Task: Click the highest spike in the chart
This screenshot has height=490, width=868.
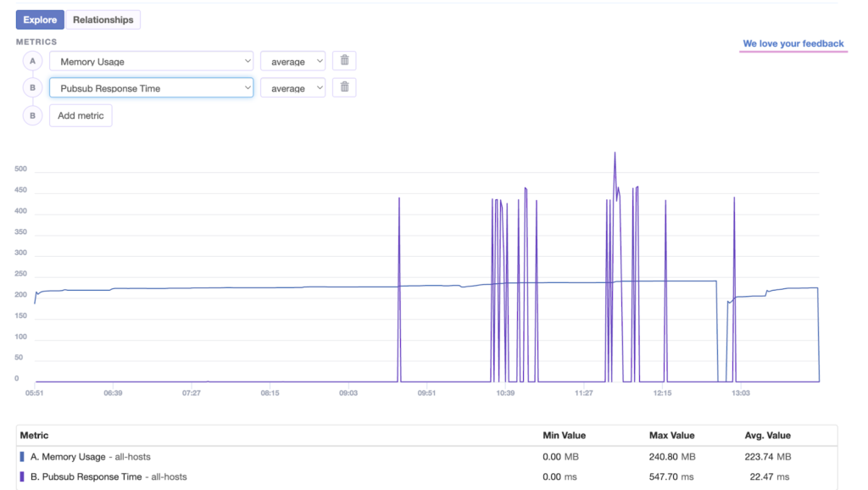Action: (615, 155)
